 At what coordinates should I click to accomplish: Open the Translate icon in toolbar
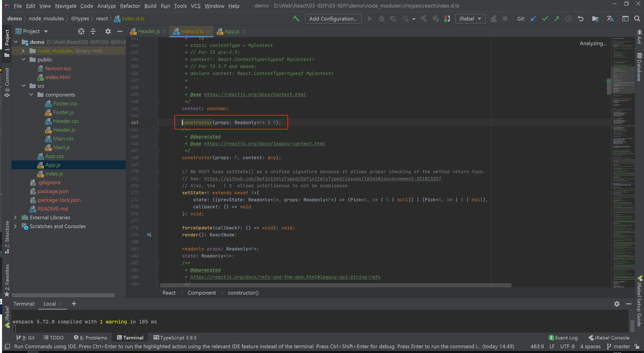(610, 19)
